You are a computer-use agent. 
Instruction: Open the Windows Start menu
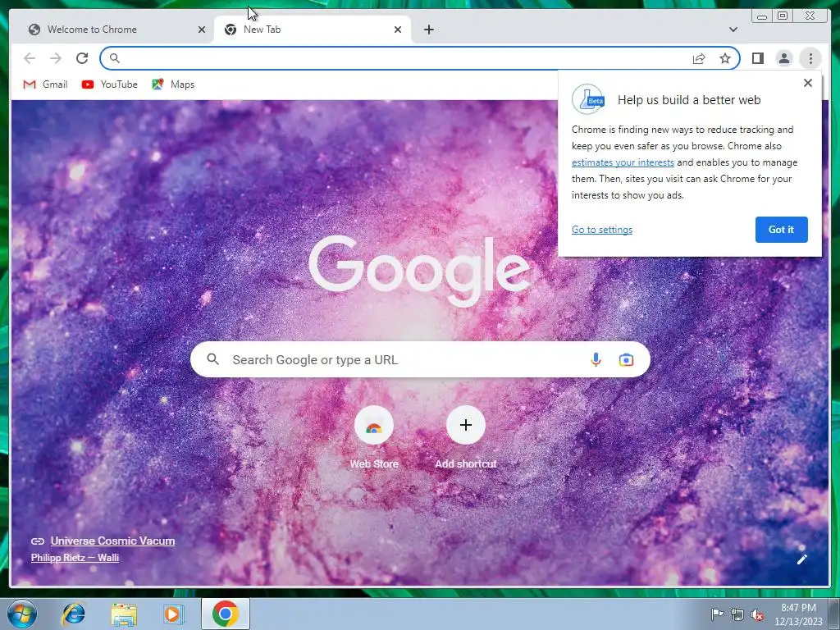point(22,614)
